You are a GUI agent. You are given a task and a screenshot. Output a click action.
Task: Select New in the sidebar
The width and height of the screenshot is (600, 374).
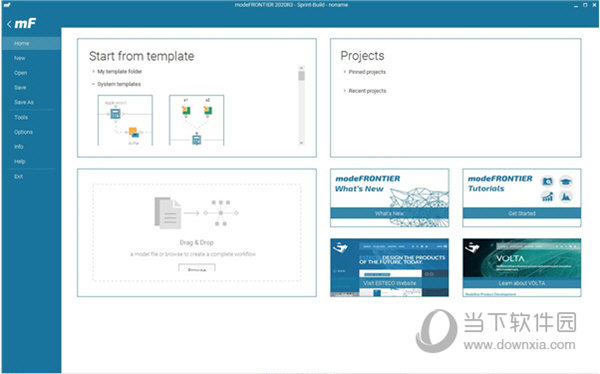20,58
